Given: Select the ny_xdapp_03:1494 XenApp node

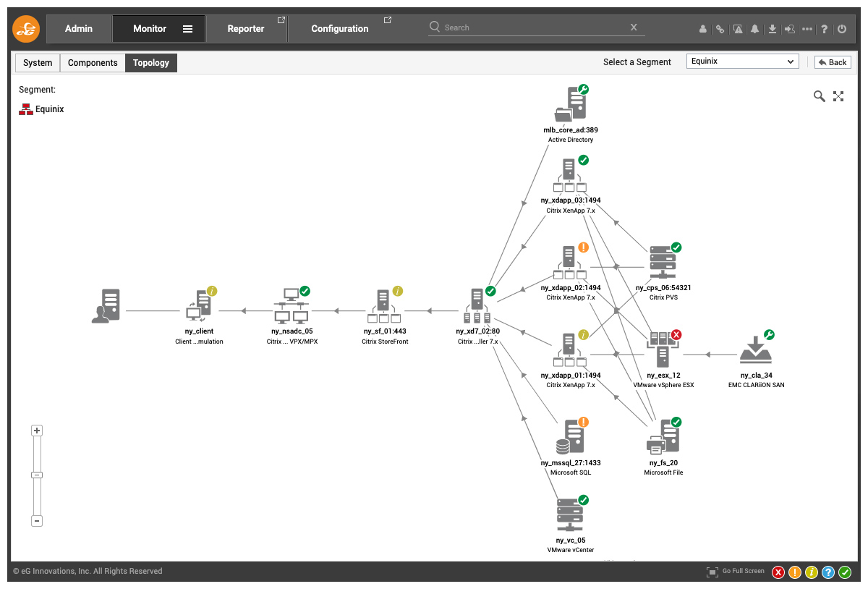Looking at the screenshot, I should tap(570, 174).
